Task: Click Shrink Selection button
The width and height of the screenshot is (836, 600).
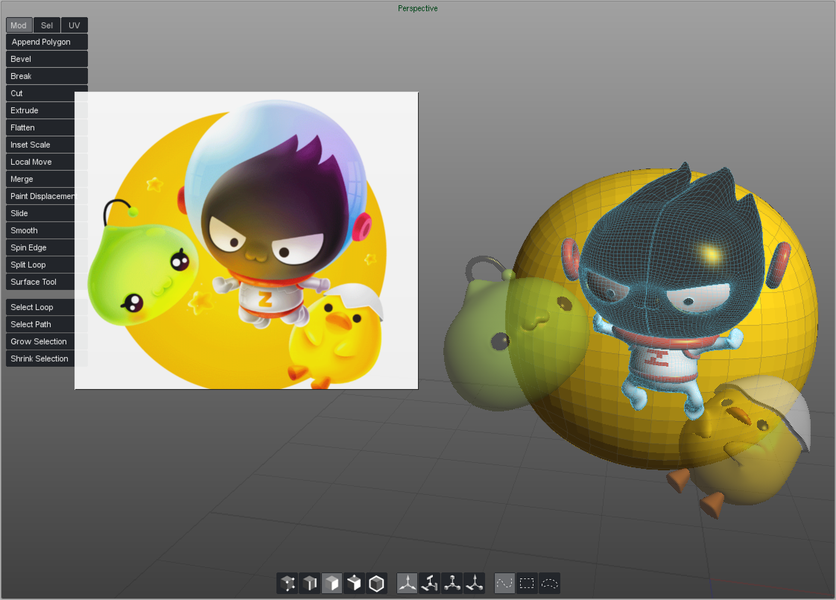Action: (x=41, y=358)
